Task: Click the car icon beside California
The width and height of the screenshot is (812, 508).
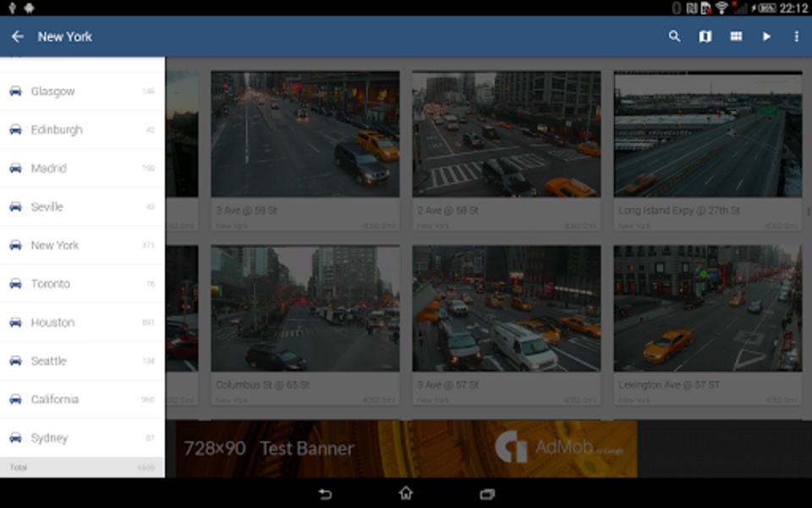Action: (15, 399)
